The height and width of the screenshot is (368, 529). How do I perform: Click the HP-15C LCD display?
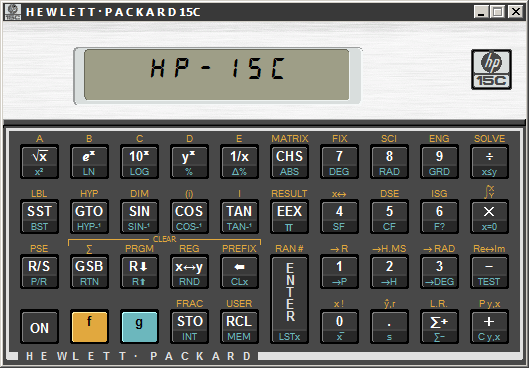click(217, 75)
